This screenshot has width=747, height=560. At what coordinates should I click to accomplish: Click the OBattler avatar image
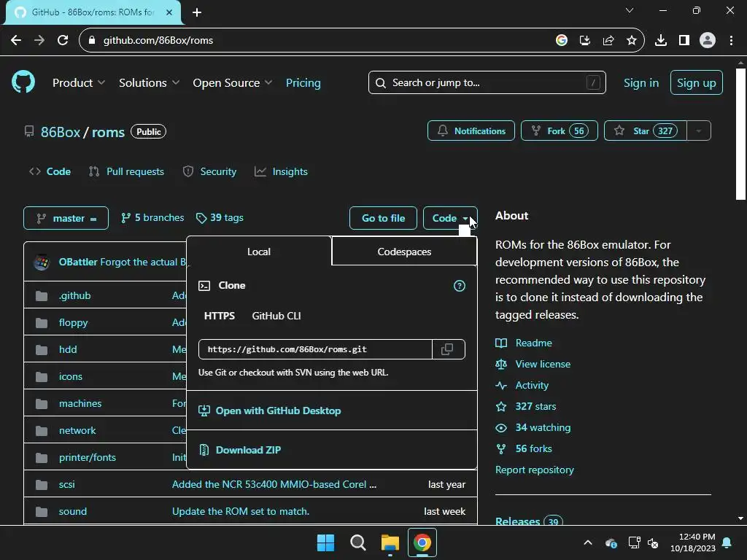[42, 262]
